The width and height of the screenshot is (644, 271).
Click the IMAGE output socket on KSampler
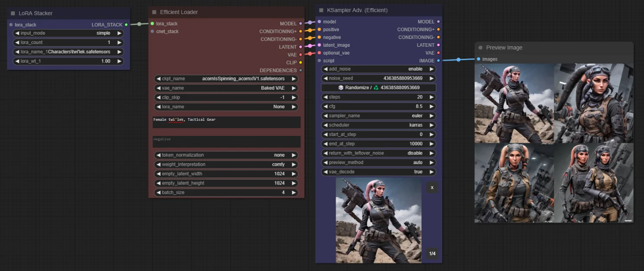[438, 61]
